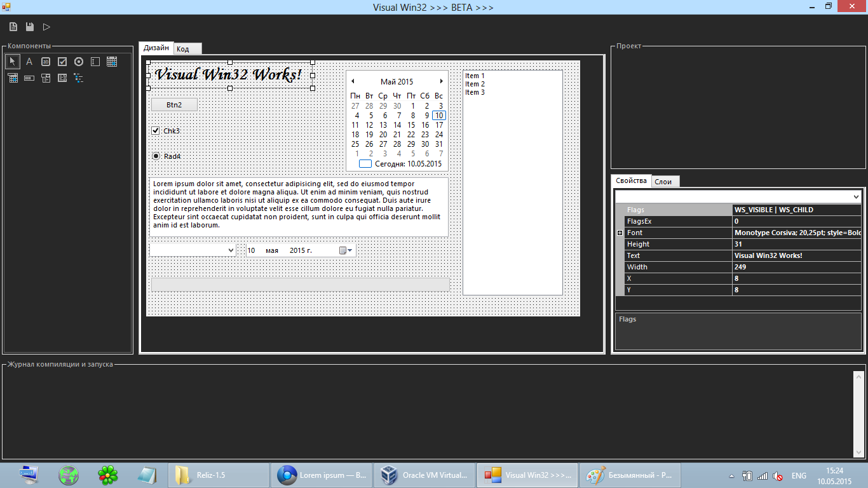Choose the Button (ab) component tool

pyautogui.click(x=46, y=62)
